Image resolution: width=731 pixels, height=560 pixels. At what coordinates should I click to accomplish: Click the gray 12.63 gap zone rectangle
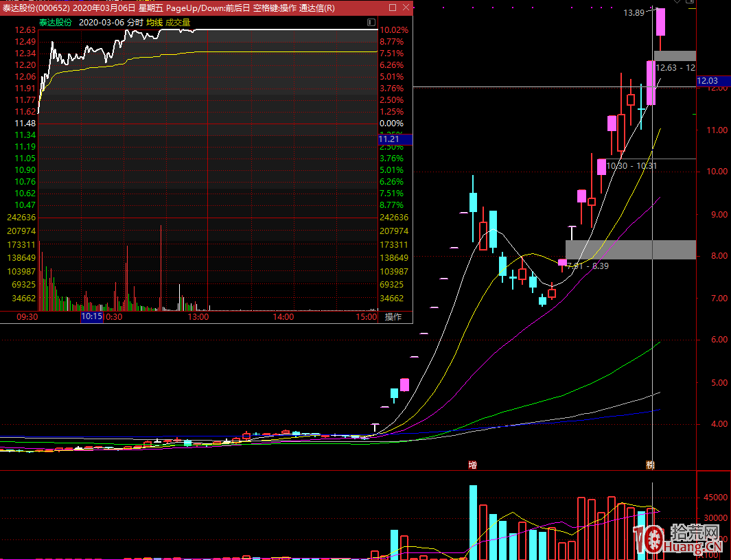coord(675,56)
